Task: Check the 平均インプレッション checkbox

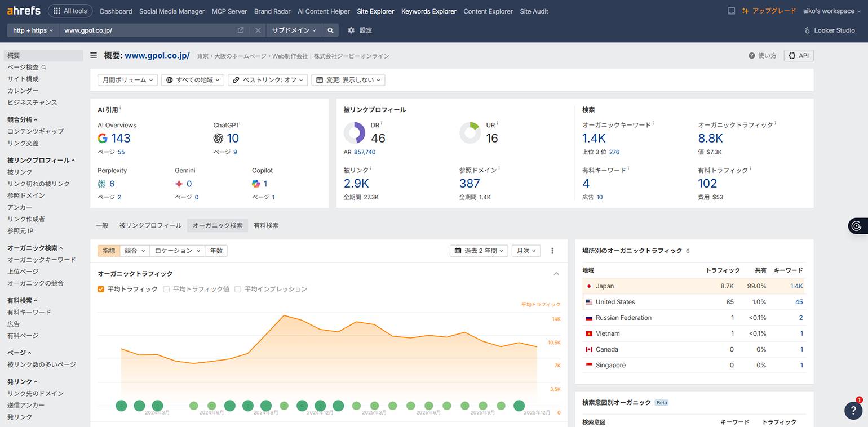Action: coord(238,288)
